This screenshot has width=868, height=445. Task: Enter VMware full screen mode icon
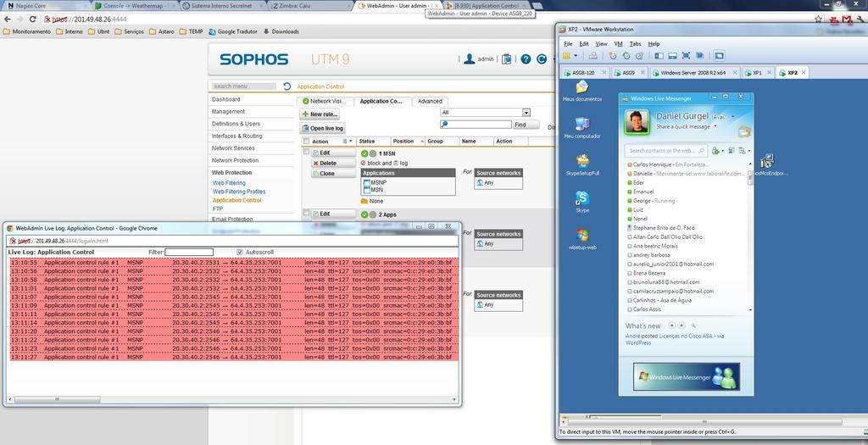pos(686,56)
